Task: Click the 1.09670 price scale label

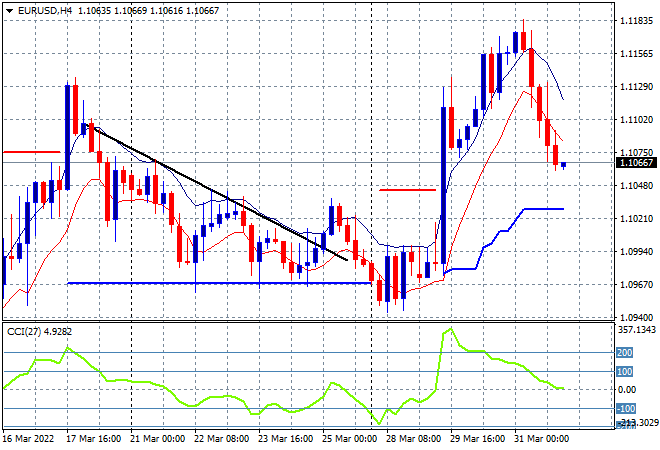Action: point(636,285)
